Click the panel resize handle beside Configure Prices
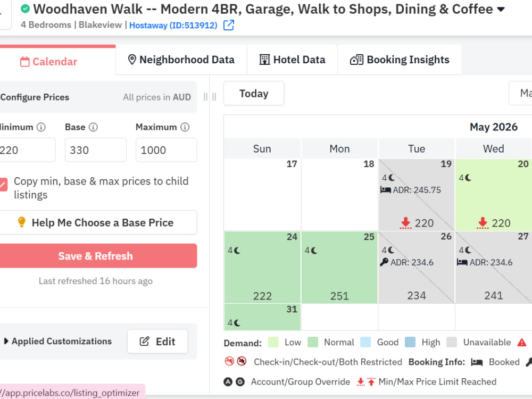The height and width of the screenshot is (399, 532). (210, 97)
